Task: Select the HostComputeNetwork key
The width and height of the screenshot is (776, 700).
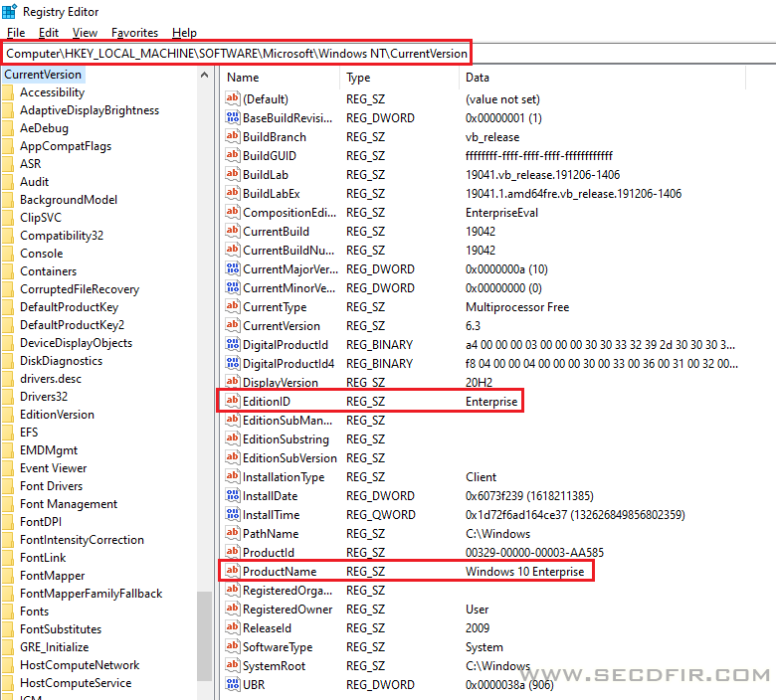Action: click(80, 665)
